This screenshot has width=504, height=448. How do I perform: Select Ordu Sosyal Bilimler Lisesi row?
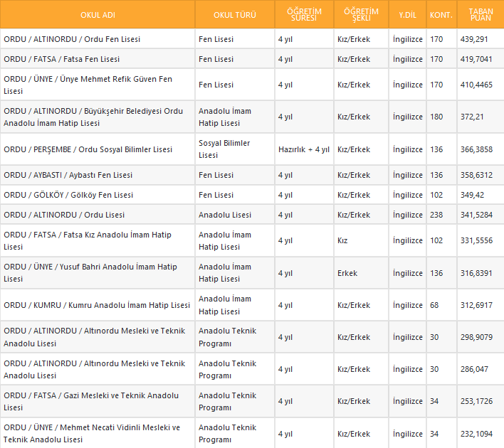pyautogui.click(x=88, y=149)
